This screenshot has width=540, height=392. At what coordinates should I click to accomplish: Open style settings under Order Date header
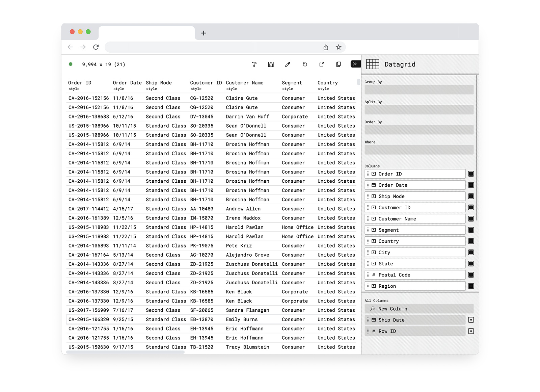click(119, 89)
